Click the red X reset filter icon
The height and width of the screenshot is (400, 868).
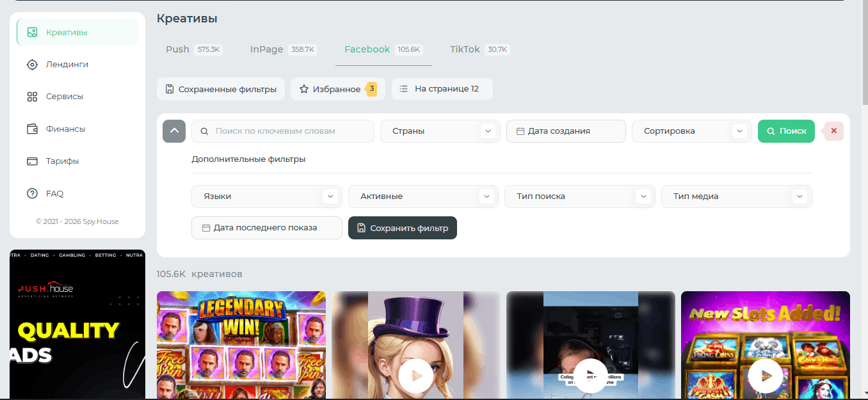[833, 131]
